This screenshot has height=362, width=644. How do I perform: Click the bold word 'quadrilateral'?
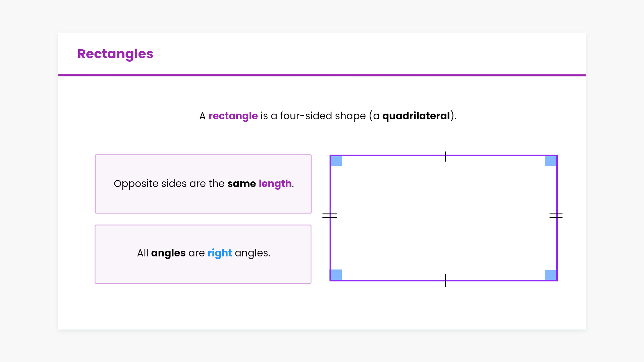[x=416, y=116]
